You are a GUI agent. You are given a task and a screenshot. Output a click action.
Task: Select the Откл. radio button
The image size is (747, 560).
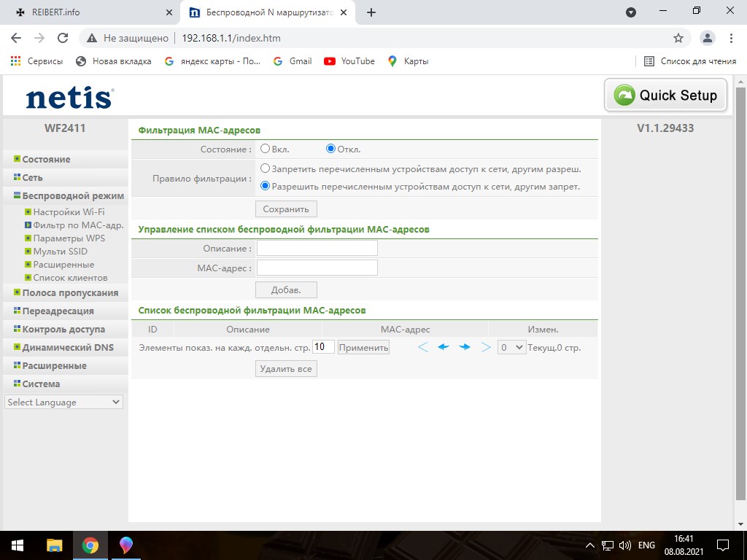click(330, 149)
